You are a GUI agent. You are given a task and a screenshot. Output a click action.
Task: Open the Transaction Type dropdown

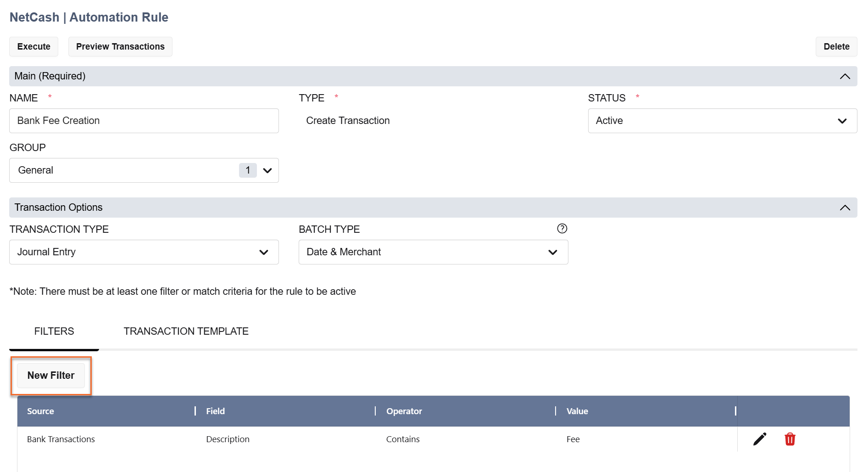144,252
